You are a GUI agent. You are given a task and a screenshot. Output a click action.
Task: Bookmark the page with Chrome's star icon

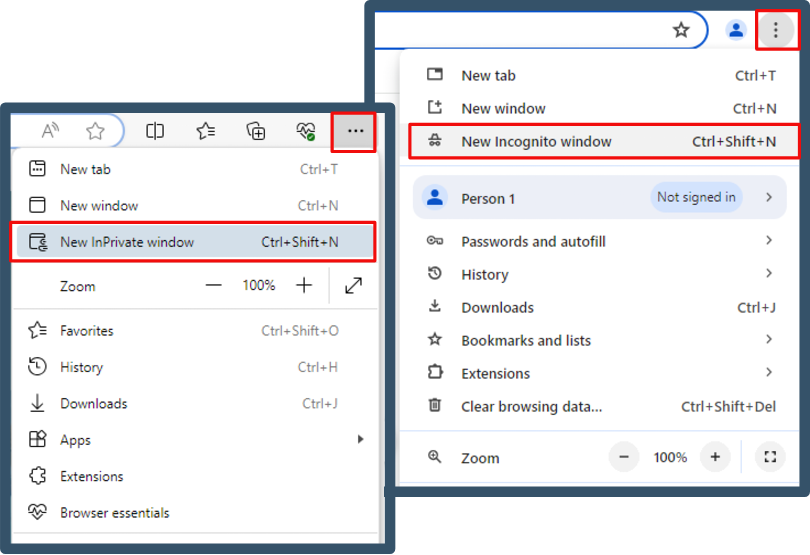tap(681, 30)
